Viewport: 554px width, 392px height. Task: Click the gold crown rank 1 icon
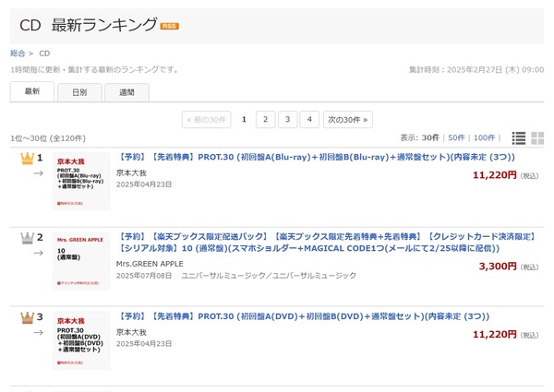(27, 158)
